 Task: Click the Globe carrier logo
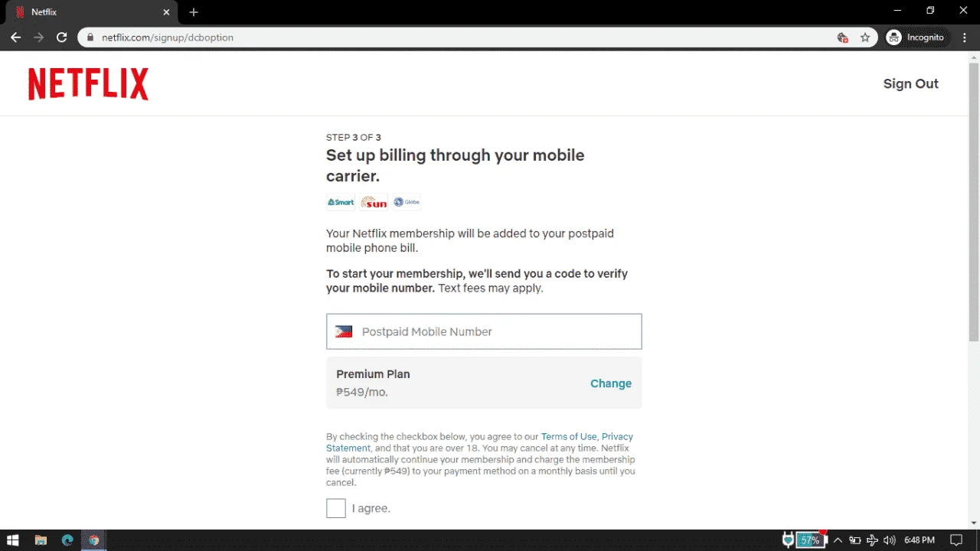click(x=407, y=202)
